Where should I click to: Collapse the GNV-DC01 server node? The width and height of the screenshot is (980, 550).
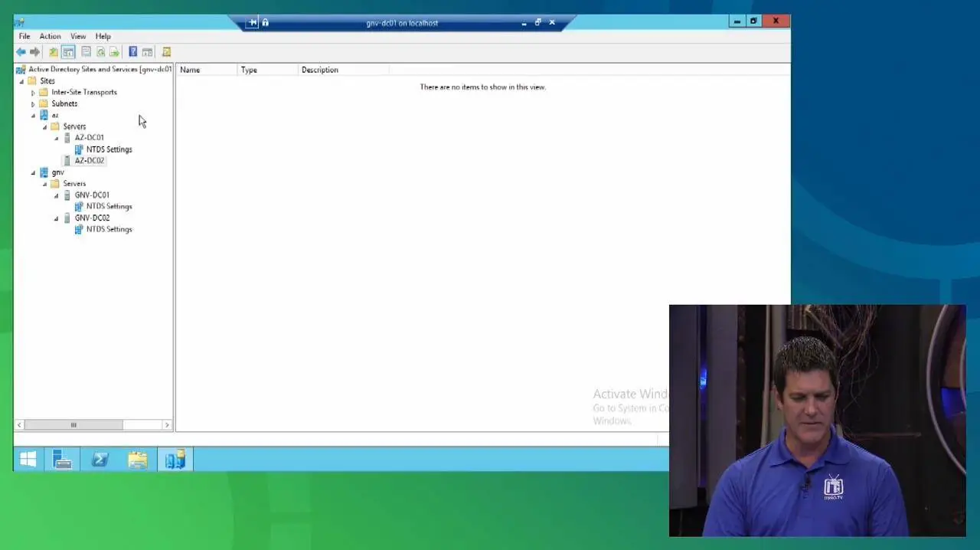(56, 196)
